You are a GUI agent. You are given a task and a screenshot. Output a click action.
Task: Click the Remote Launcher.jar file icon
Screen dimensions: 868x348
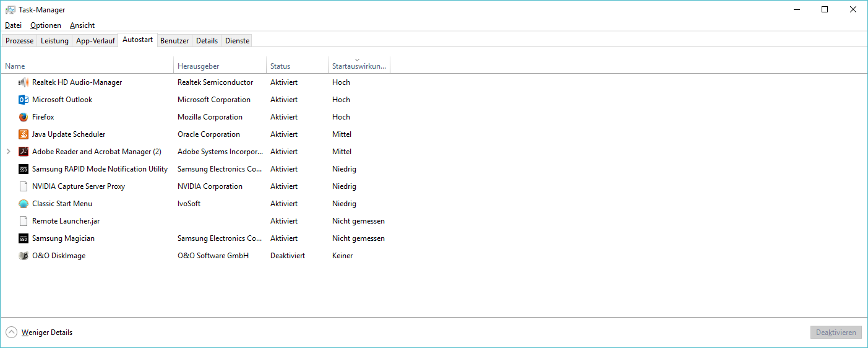pyautogui.click(x=24, y=221)
